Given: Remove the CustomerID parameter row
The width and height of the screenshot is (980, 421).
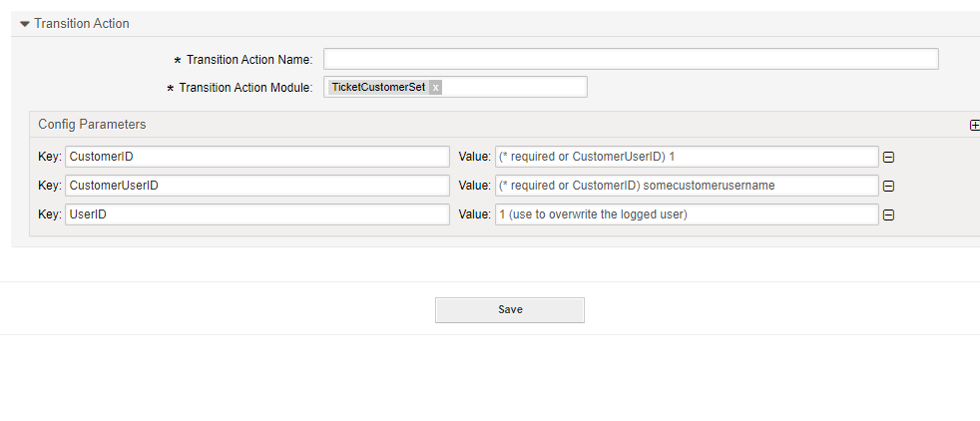Looking at the screenshot, I should point(888,157).
